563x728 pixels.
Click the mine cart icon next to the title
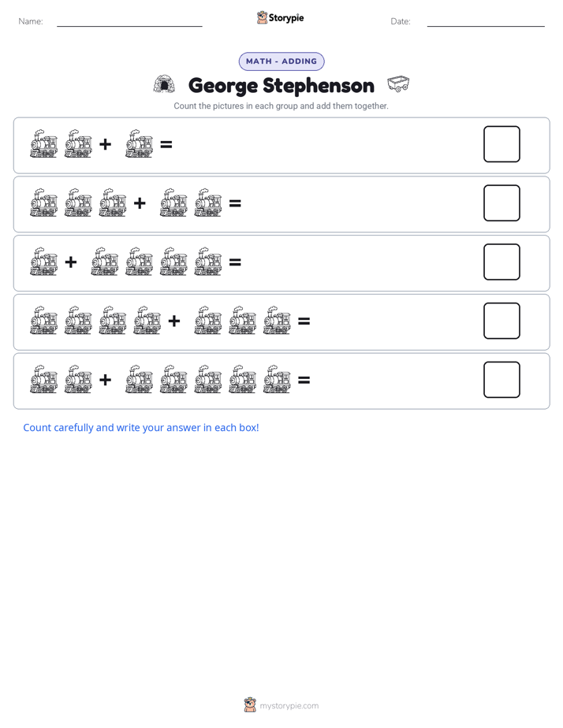point(398,84)
